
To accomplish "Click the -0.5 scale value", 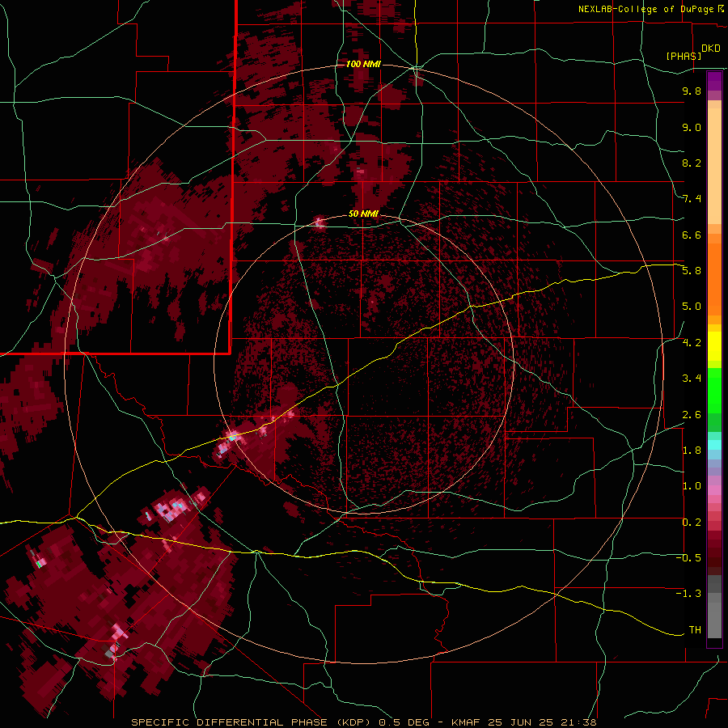I will (688, 558).
